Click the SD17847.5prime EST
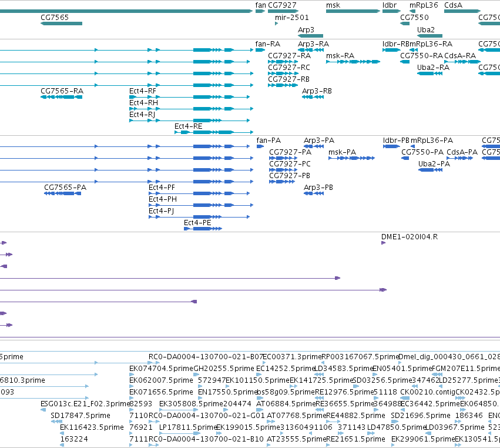Viewport: 500px width, 448px height. tap(56, 422)
